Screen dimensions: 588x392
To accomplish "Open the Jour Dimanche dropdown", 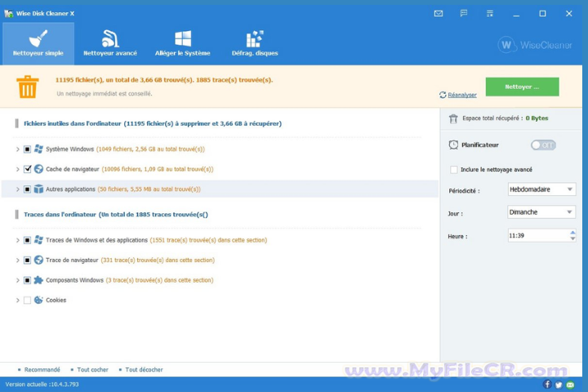I will [x=541, y=212].
